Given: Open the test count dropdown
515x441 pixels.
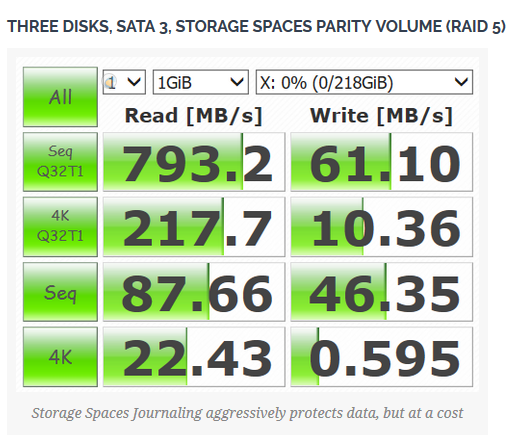Looking at the screenshot, I should point(124,82).
